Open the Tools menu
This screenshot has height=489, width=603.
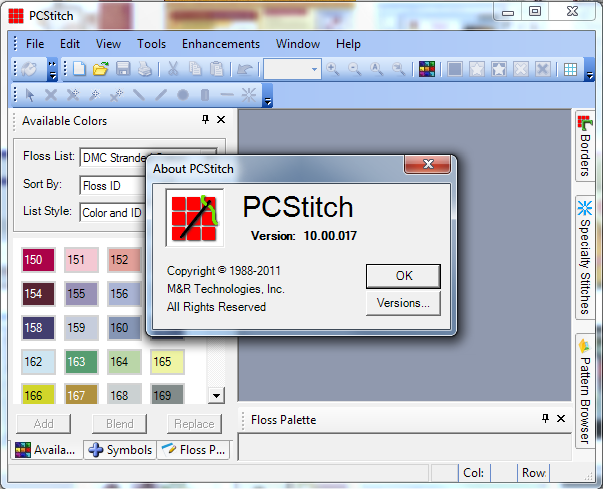pos(152,44)
